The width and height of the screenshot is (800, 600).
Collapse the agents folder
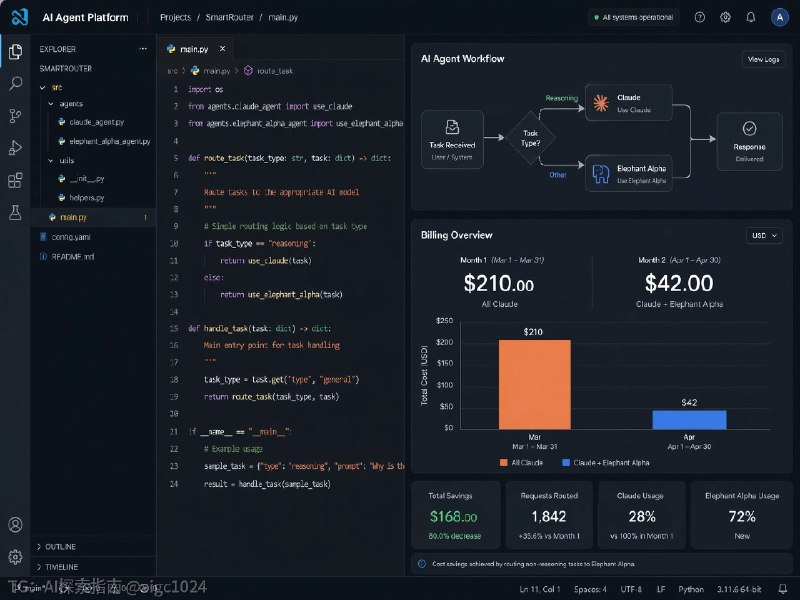coord(51,104)
